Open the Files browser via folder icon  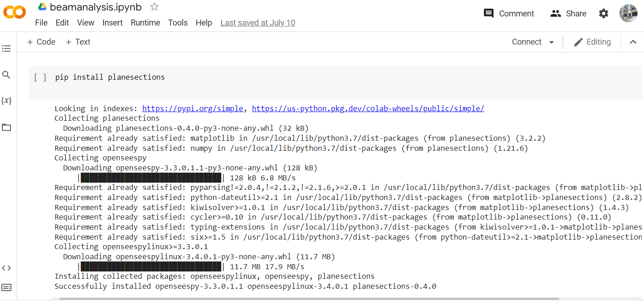(x=6, y=127)
